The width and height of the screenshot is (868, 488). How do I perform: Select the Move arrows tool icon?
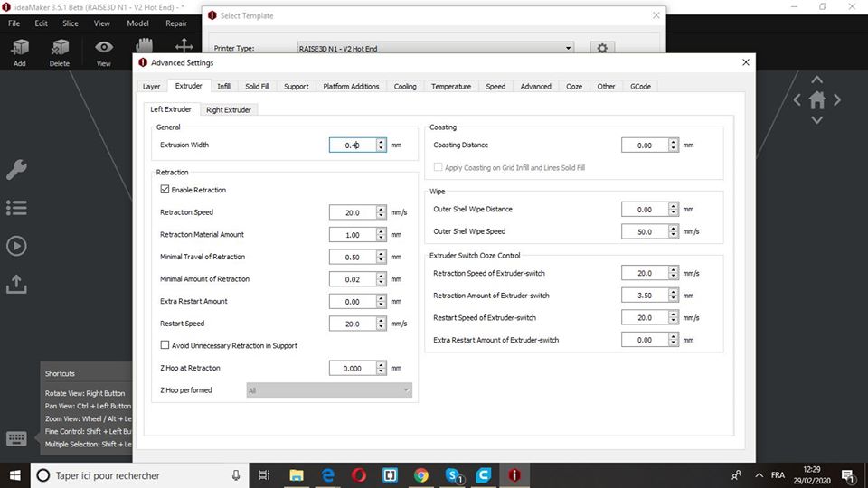(184, 45)
